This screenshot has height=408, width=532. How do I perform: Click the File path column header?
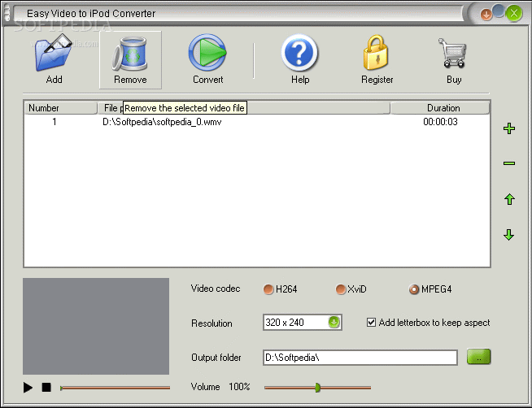243,108
